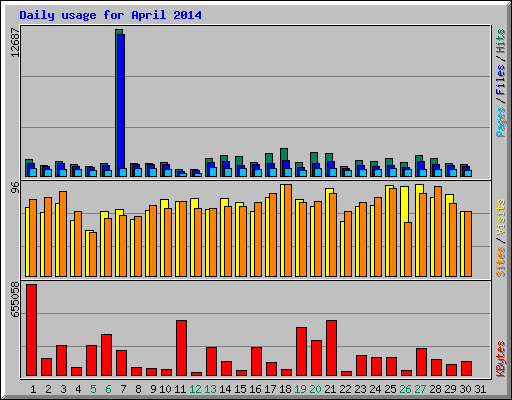Click the x-axis day label 30
Screen dimensions: 512x400
coord(465,389)
